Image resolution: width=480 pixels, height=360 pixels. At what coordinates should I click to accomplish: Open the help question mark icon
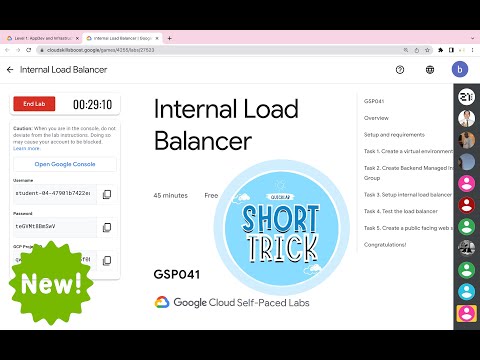[400, 70]
